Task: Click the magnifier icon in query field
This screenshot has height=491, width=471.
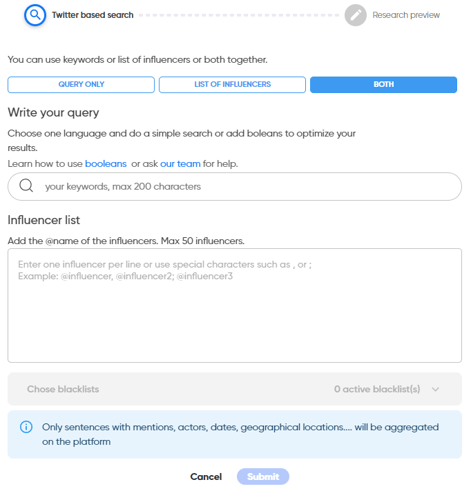Action: [x=26, y=185]
